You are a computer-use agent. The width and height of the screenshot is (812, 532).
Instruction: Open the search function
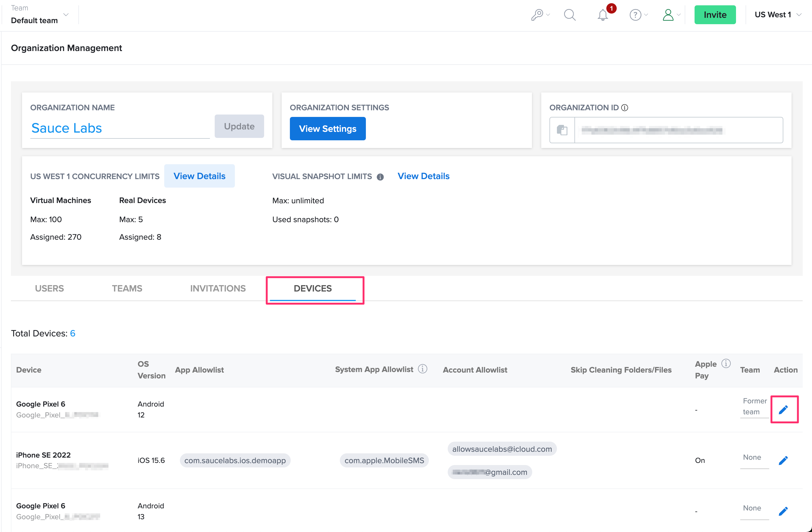click(x=569, y=15)
